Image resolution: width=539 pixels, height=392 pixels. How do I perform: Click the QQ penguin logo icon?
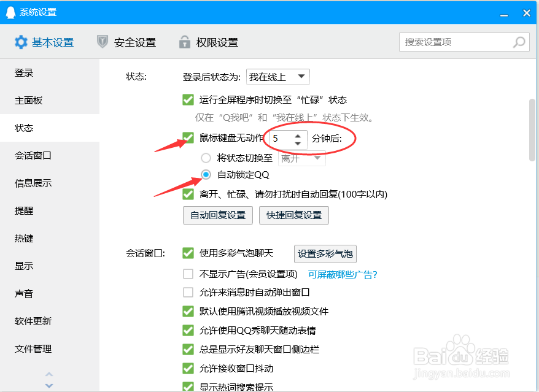10,12
